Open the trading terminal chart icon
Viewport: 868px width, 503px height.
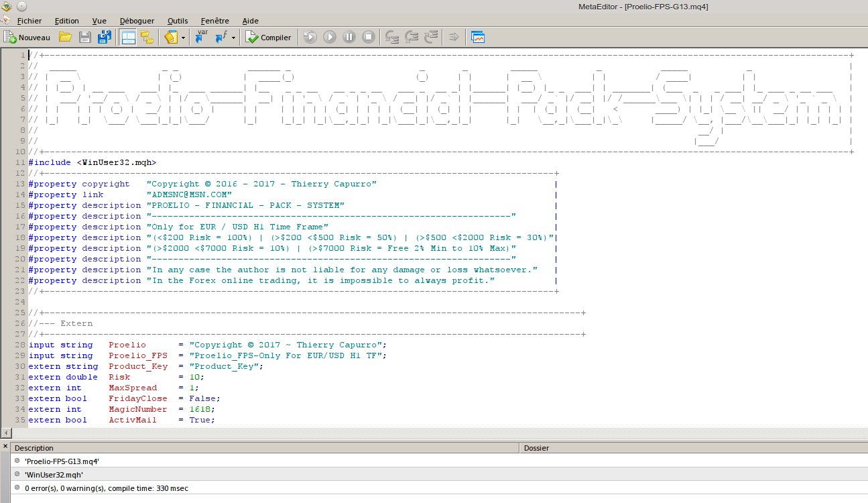coord(478,38)
